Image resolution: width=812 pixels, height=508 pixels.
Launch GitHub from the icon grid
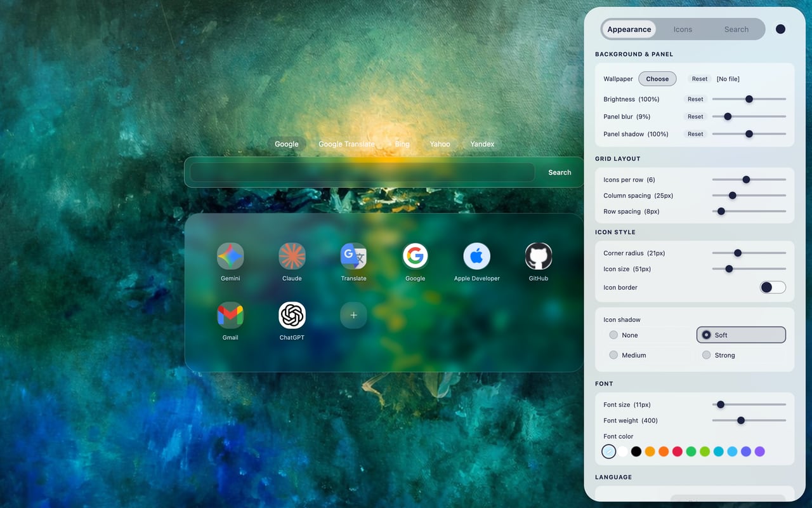click(x=537, y=257)
